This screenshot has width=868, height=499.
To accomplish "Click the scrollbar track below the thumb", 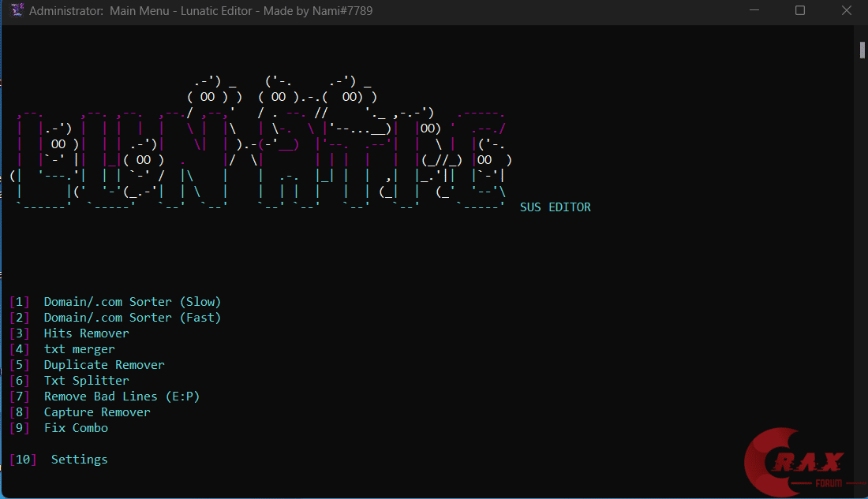I will [862, 276].
